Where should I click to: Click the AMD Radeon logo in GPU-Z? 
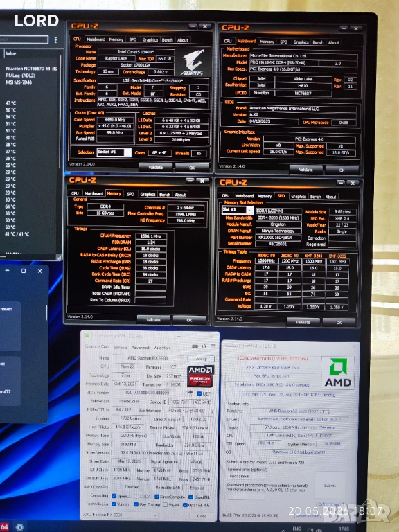click(200, 376)
